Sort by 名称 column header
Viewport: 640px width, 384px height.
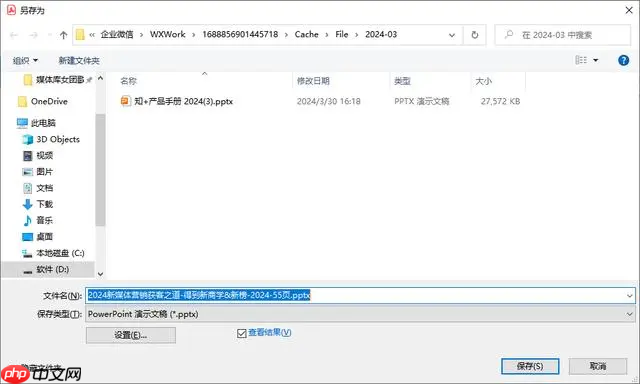click(128, 81)
